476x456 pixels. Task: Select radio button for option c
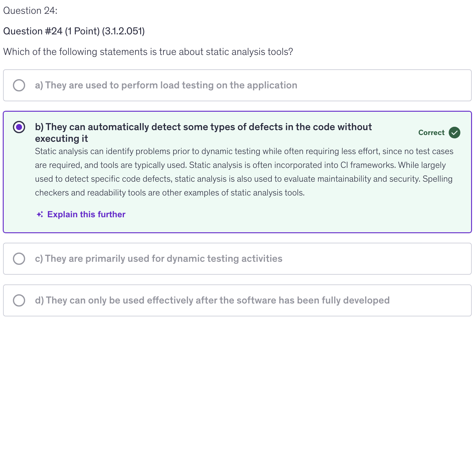19,259
